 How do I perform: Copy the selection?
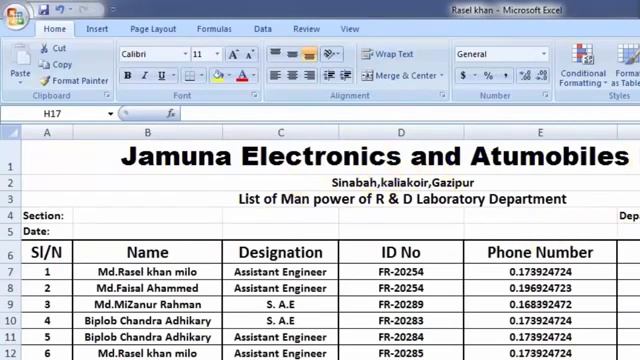click(x=56, y=64)
